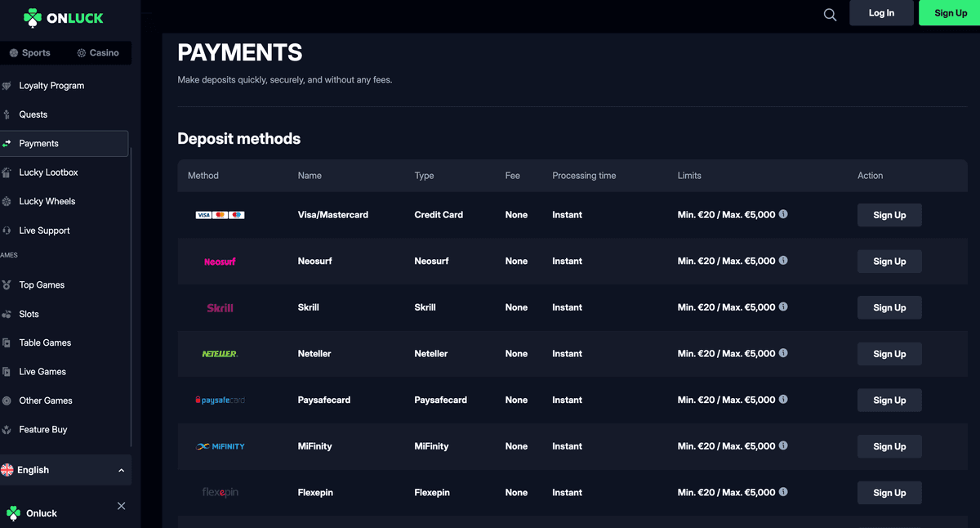Select the Lucky Lootbox sidebar icon
Viewport: 980px width, 528px height.
[x=8, y=172]
